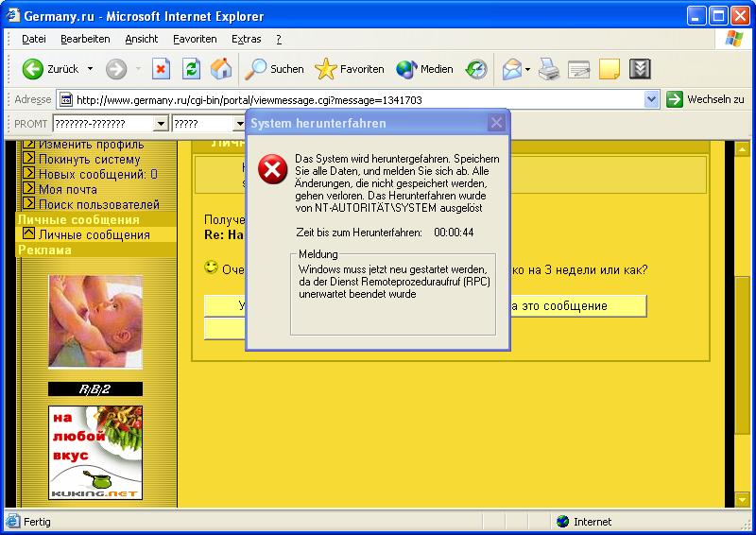Click the smiley emoticon in message
The width and height of the screenshot is (756, 535).
[x=211, y=267]
